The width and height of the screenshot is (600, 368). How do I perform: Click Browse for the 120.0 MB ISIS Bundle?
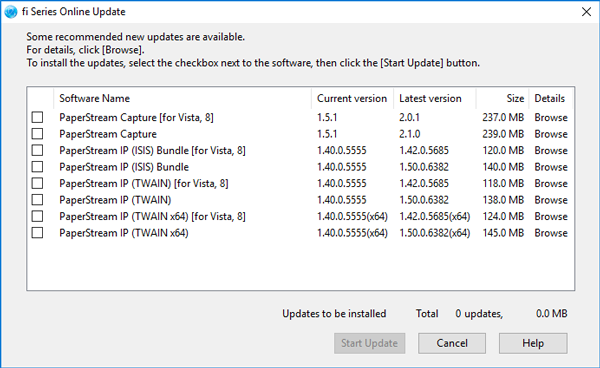tap(551, 150)
